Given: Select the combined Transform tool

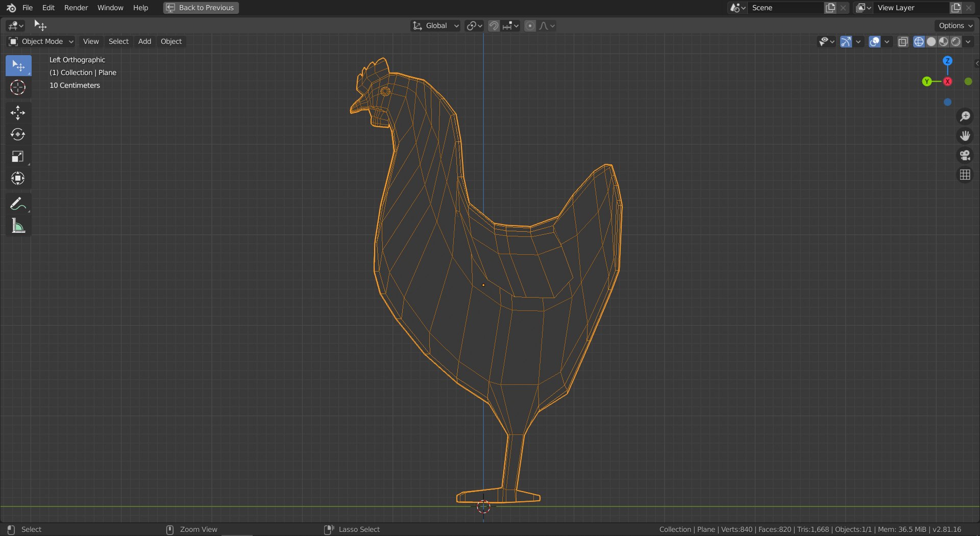Looking at the screenshot, I should click(x=18, y=178).
